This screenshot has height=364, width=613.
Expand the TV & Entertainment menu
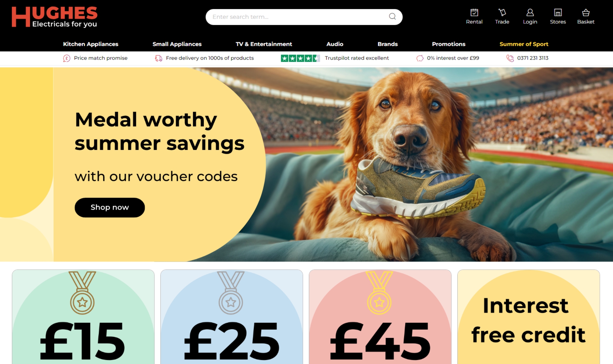[263, 44]
